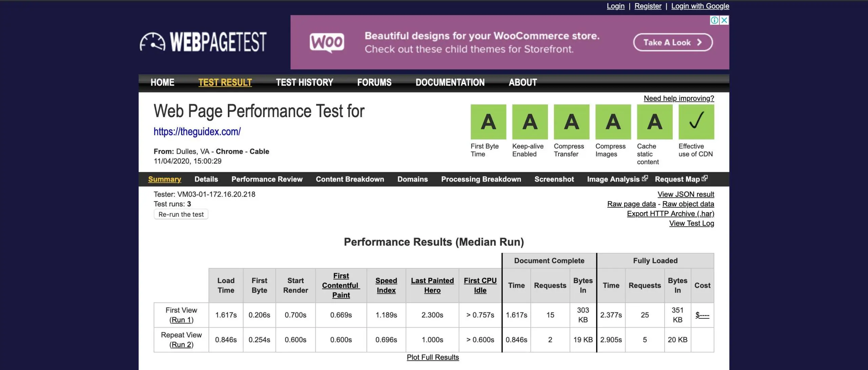This screenshot has width=868, height=370.
Task: Dismiss the ad with its X icon
Action: pos(724,20)
